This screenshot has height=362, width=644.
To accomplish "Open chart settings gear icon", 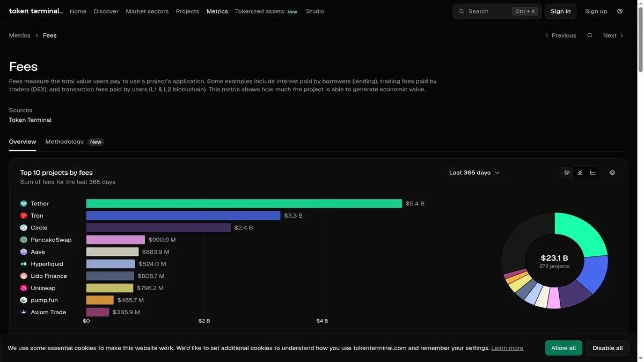I will click(612, 173).
